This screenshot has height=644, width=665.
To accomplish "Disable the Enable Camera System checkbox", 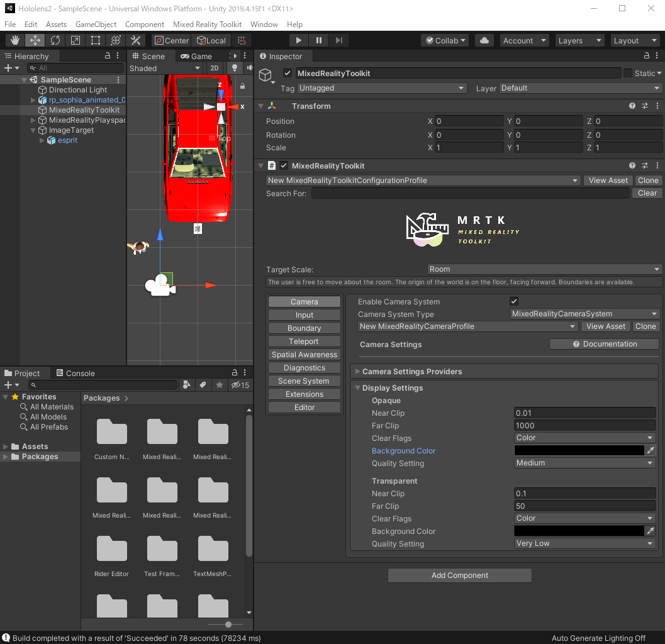I will point(514,302).
